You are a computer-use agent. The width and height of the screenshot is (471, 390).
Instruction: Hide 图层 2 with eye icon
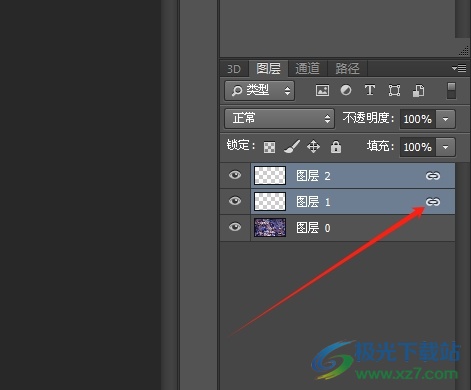235,175
